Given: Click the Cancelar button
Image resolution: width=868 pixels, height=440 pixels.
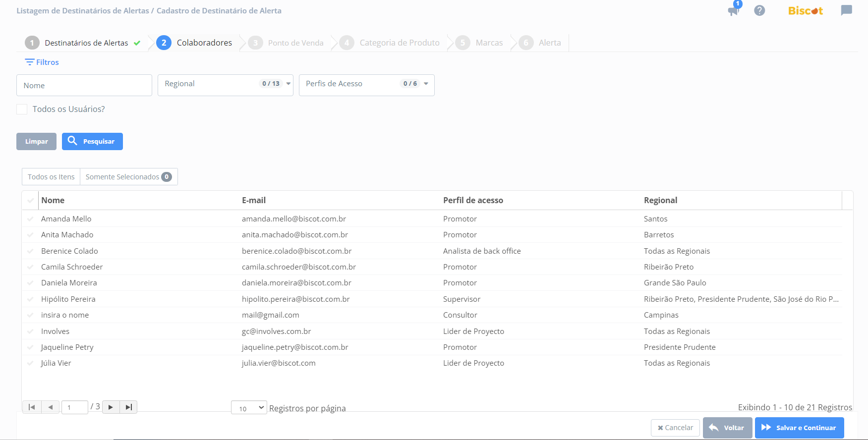Looking at the screenshot, I should coord(675,428).
